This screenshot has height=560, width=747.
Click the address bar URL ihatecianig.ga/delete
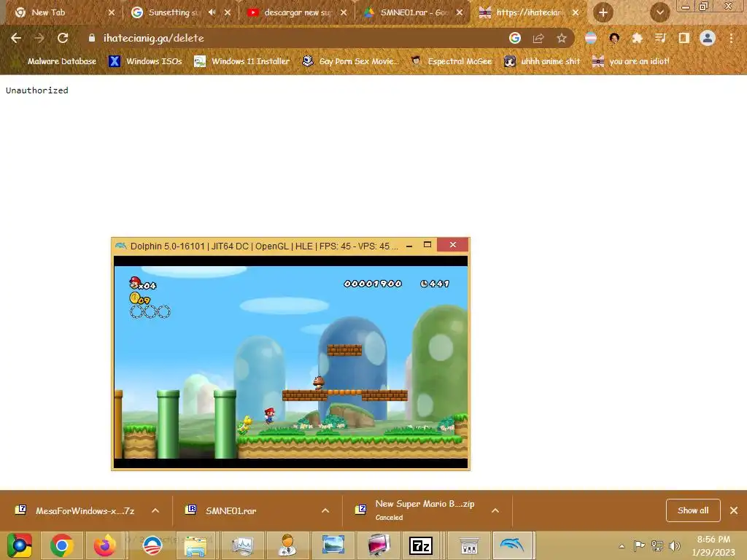tap(153, 38)
